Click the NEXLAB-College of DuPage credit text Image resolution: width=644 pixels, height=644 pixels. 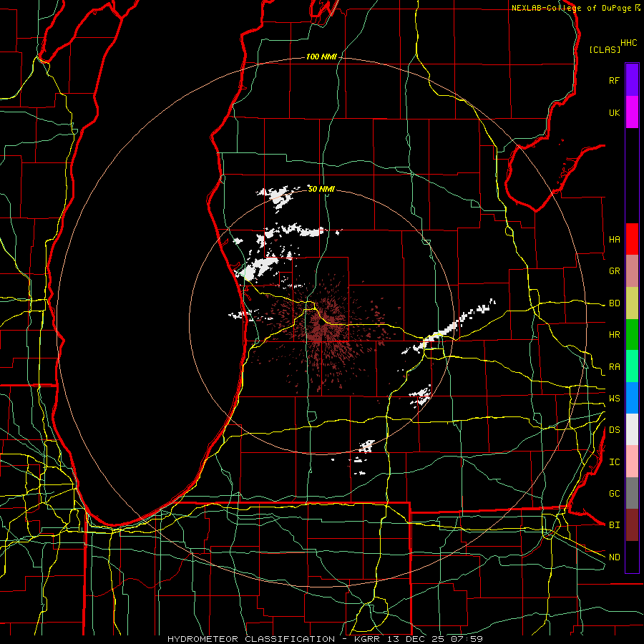tap(571, 8)
